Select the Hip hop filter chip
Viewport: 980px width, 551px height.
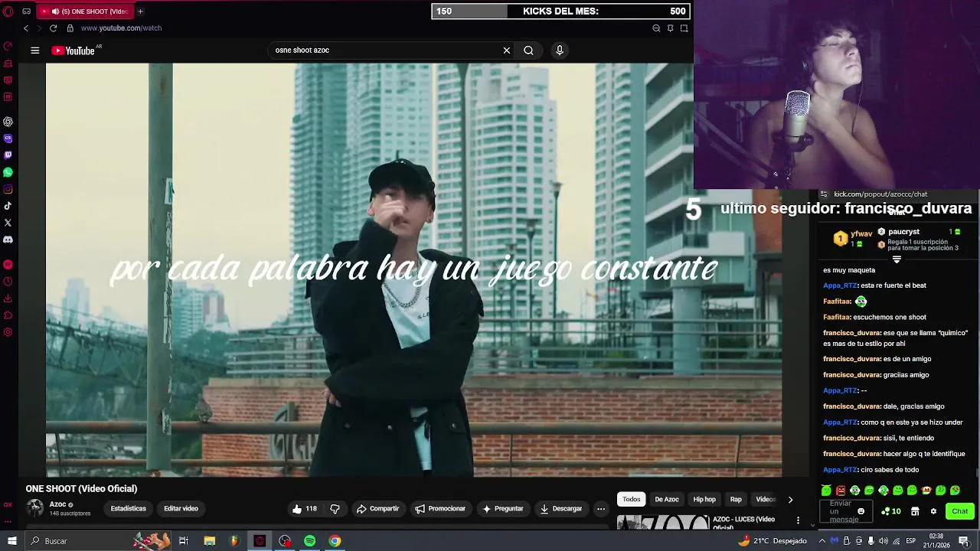coord(704,500)
